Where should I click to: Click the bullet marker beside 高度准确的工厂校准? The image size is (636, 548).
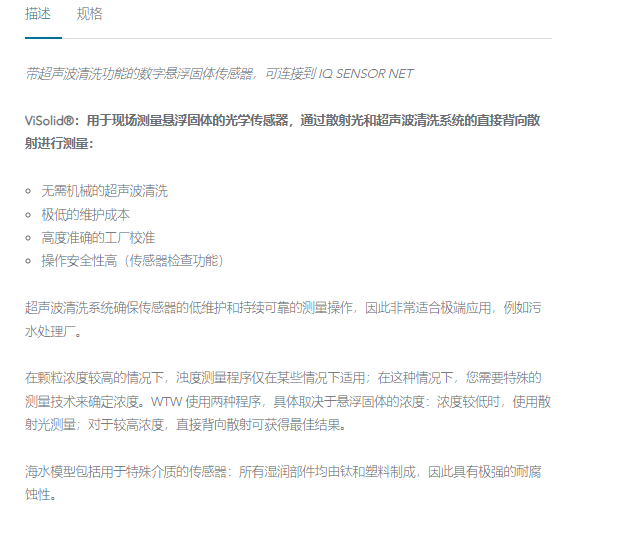coord(28,238)
